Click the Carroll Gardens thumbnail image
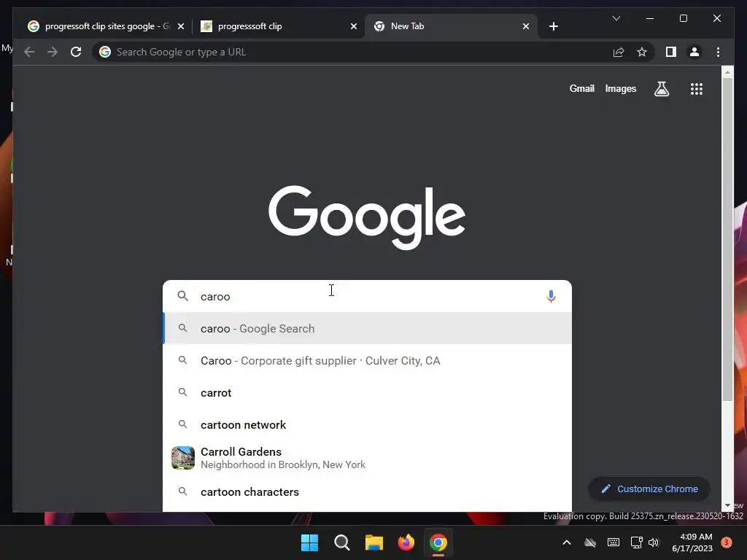 183,458
